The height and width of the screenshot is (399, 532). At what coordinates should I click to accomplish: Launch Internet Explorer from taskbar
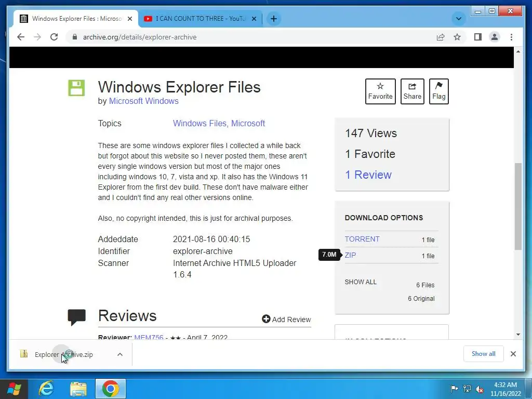(46, 389)
